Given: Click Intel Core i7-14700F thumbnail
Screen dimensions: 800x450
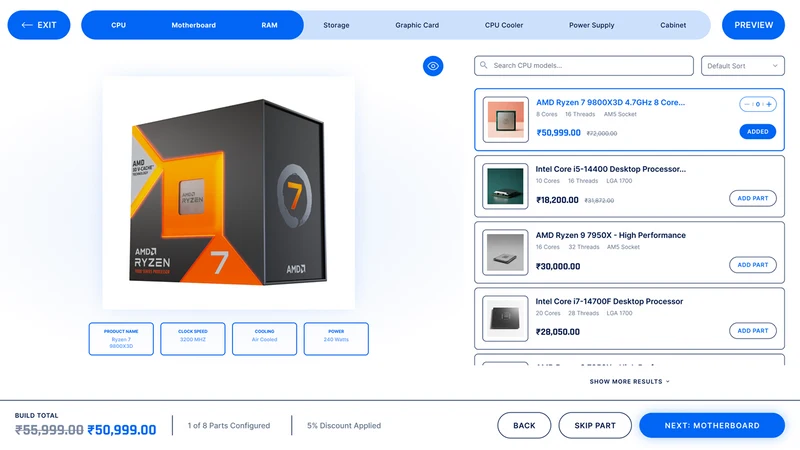Looking at the screenshot, I should click(x=506, y=318).
